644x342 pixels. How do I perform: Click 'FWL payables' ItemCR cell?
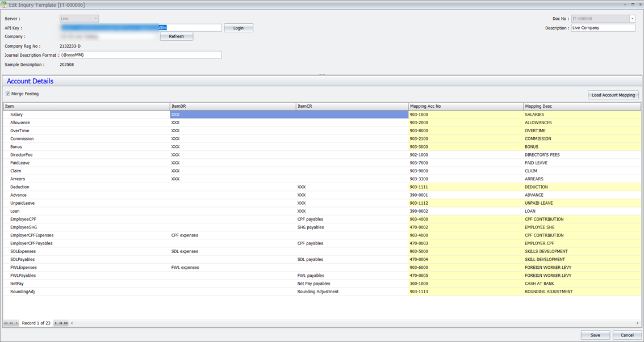[x=352, y=276]
